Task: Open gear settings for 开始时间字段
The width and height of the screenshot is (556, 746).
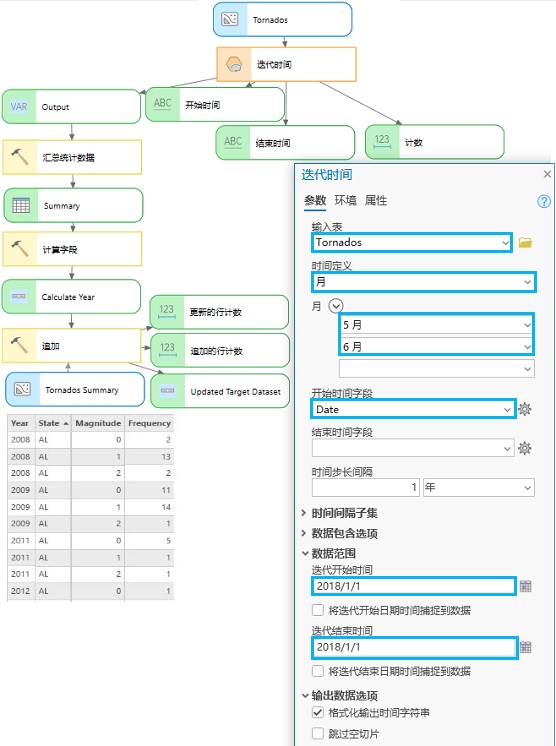Action: [525, 409]
